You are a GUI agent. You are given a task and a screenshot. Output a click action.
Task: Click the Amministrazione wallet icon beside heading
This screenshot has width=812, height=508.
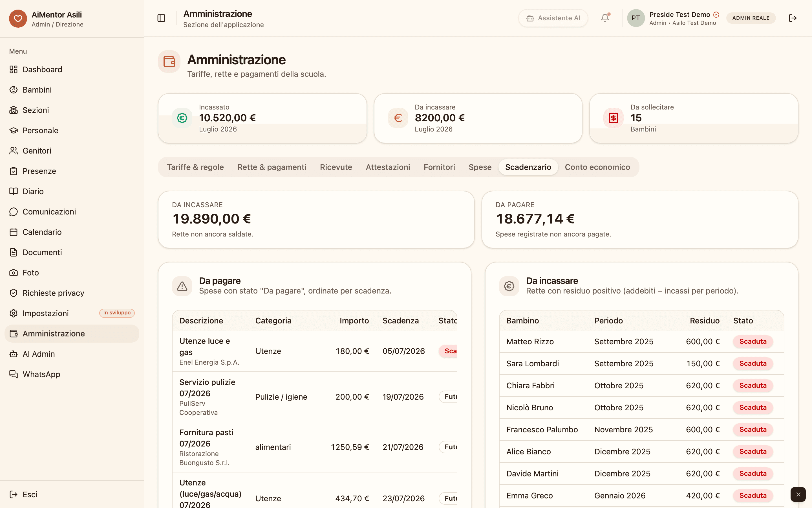click(x=169, y=62)
